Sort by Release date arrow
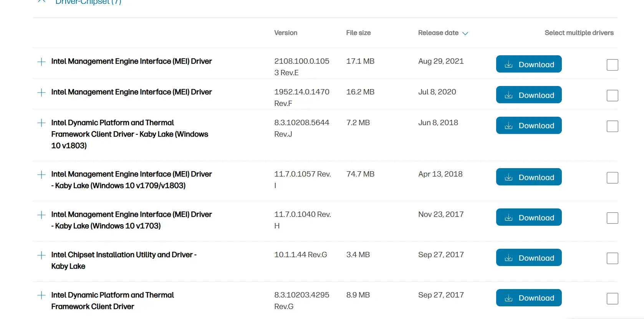 coord(465,33)
